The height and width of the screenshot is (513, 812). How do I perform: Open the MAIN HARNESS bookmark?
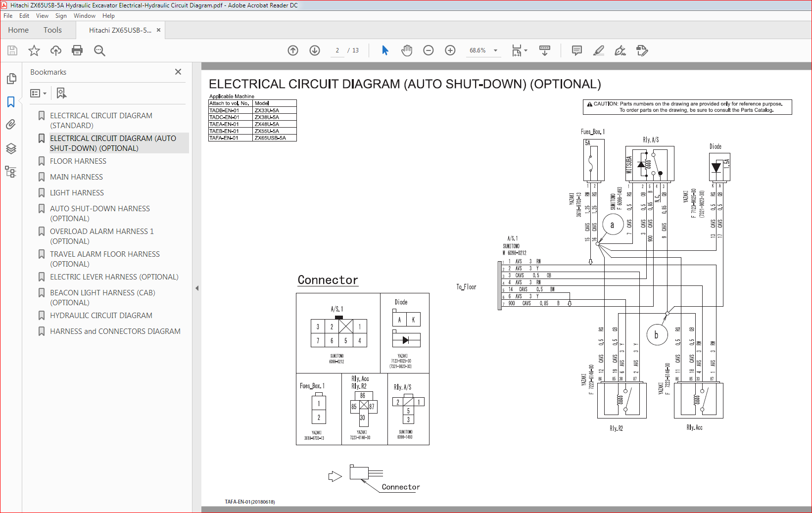[x=76, y=177]
